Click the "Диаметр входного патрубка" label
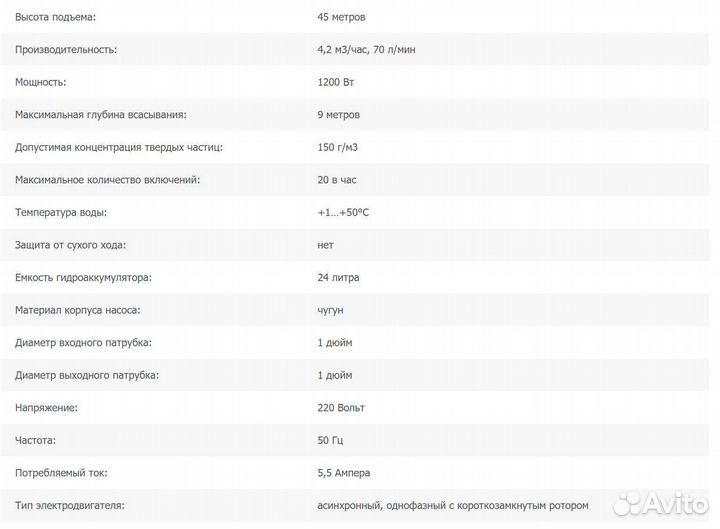720x529 pixels. pyautogui.click(x=84, y=342)
